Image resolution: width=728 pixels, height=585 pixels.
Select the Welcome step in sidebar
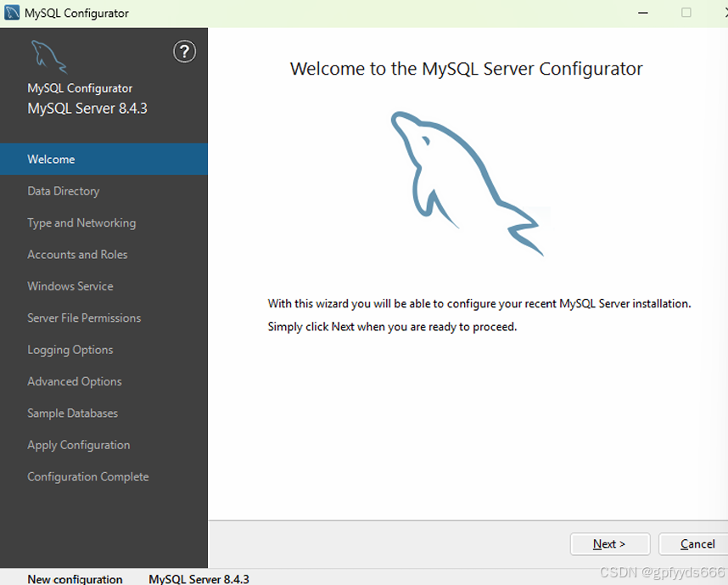tap(104, 159)
